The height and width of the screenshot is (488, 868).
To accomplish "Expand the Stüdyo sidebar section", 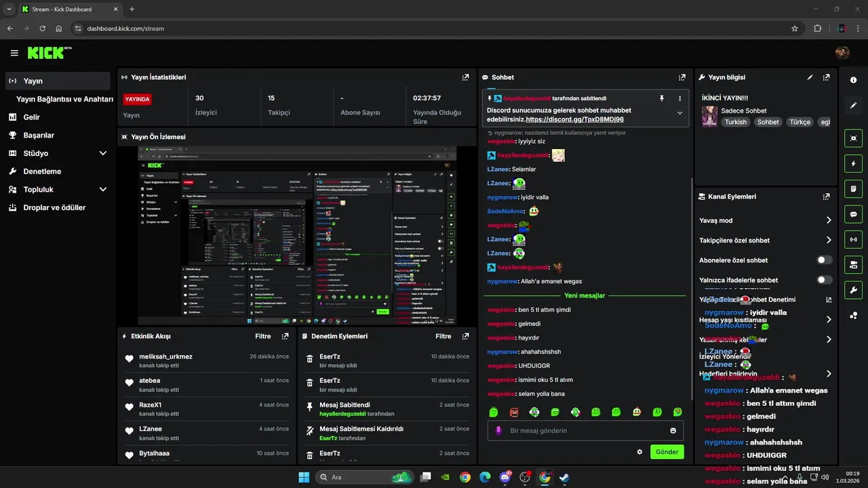I will click(103, 153).
